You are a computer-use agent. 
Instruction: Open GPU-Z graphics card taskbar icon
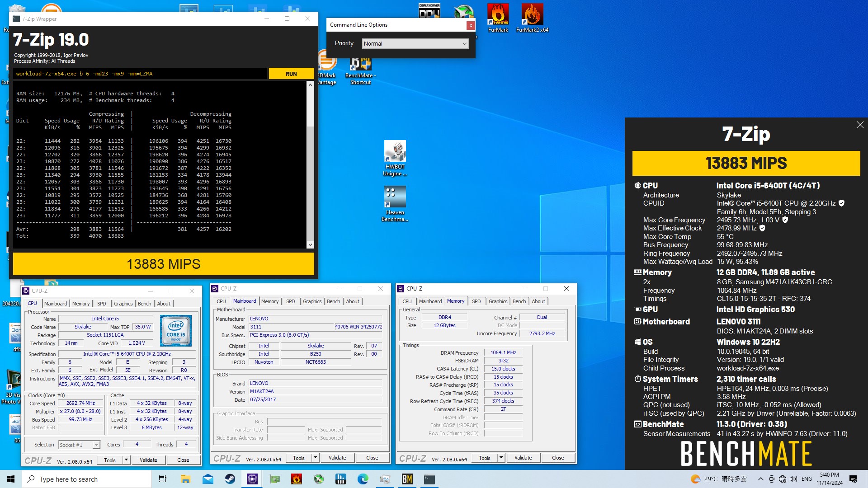tap(274, 479)
